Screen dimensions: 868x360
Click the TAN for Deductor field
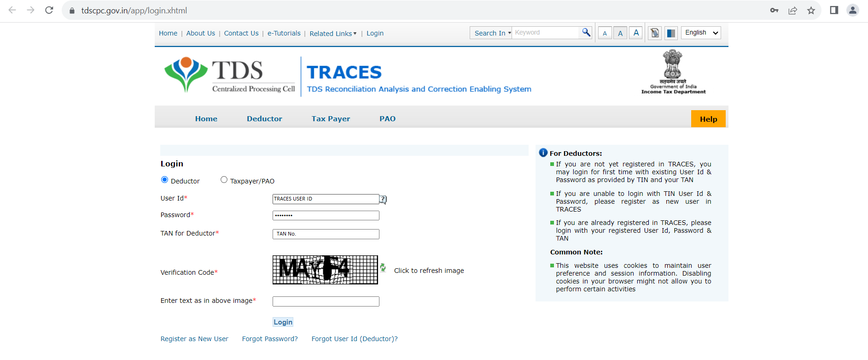326,234
